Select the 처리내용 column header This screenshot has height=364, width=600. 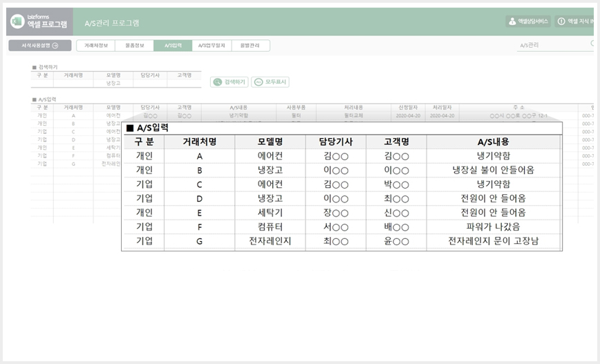click(353, 108)
